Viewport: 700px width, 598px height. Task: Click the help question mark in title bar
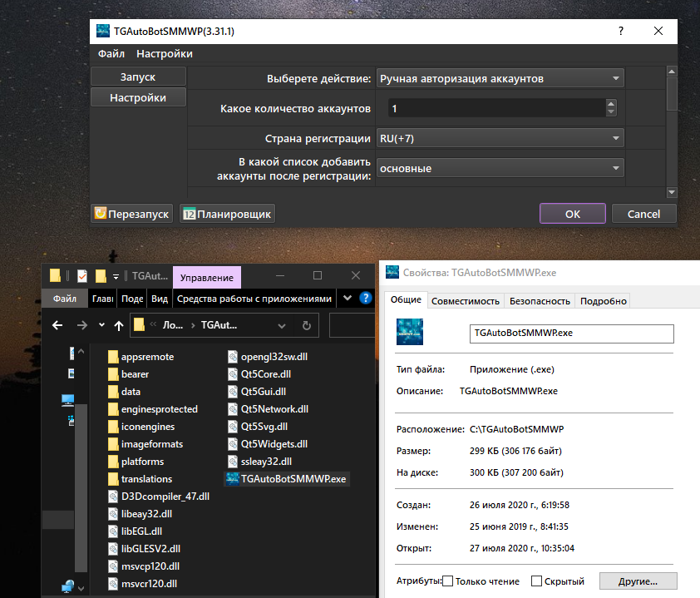click(621, 31)
